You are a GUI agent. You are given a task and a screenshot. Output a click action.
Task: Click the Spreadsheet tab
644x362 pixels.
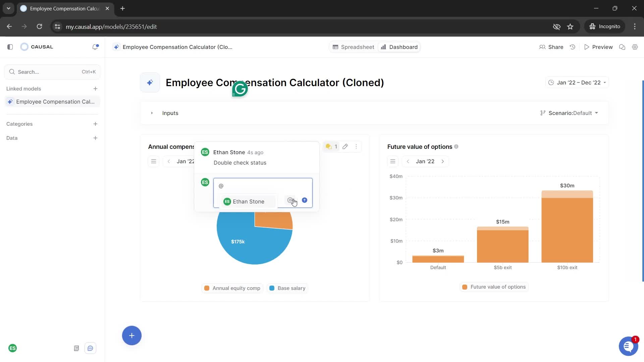[x=354, y=47]
